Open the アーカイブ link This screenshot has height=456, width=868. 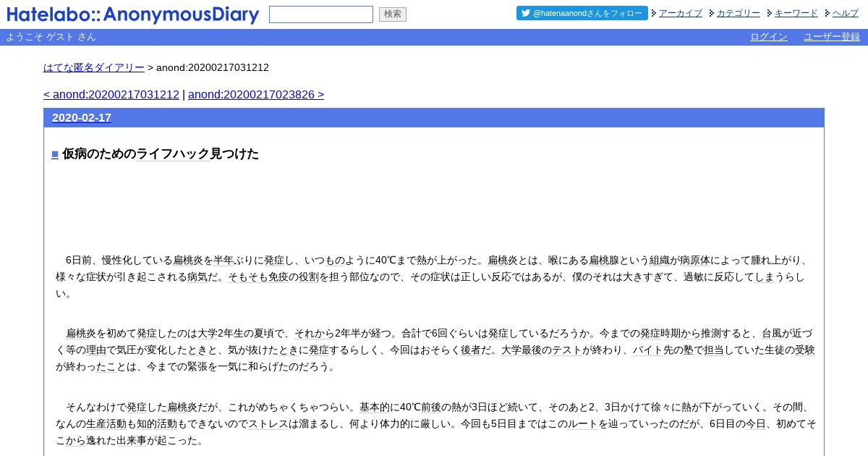tap(680, 13)
